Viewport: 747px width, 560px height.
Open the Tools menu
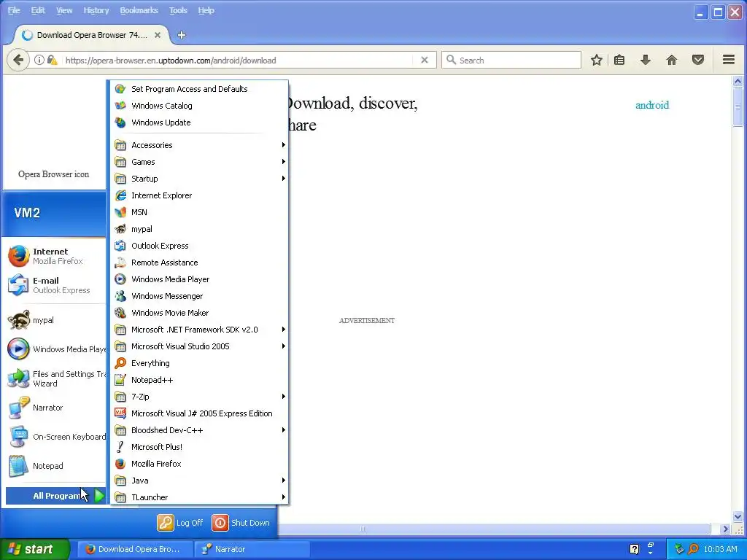(x=178, y=10)
